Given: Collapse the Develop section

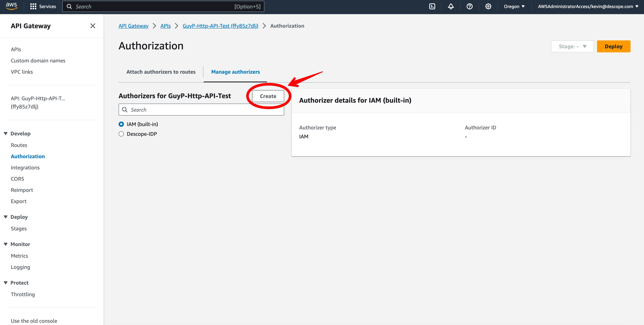Looking at the screenshot, I should [5, 133].
